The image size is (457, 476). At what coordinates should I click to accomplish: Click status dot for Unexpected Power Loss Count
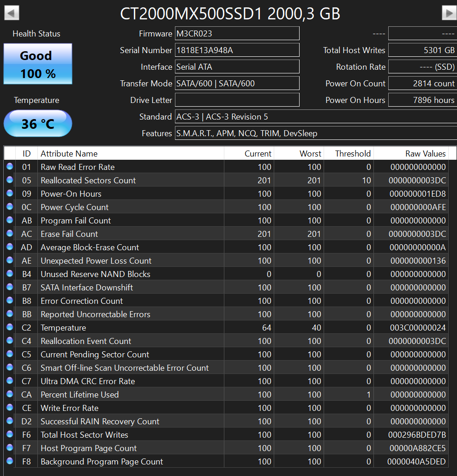tap(10, 260)
